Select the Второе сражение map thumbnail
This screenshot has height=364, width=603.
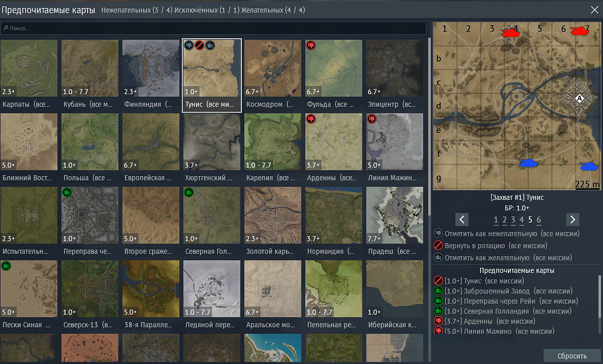(151, 215)
